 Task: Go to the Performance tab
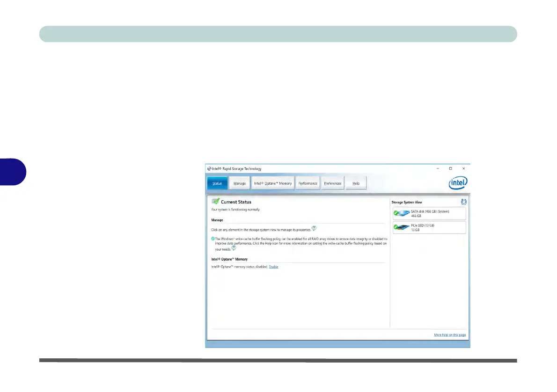pos(308,183)
